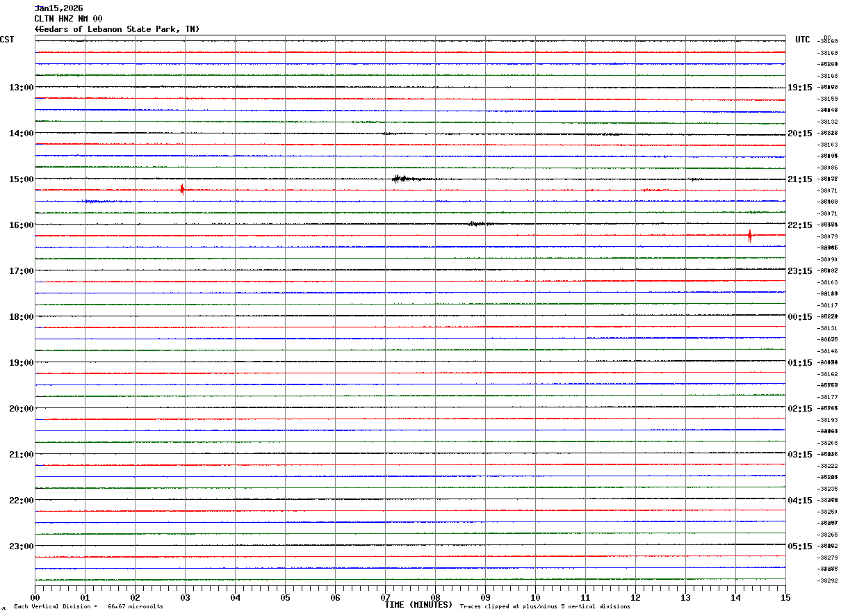Click the red seismic spike near minute 14
Viewport: 841px width, 616px height.
pyautogui.click(x=750, y=236)
